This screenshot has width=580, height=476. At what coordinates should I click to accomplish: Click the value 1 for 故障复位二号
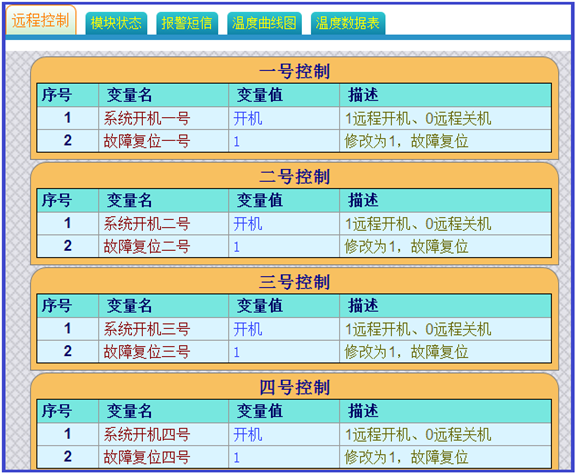click(237, 247)
